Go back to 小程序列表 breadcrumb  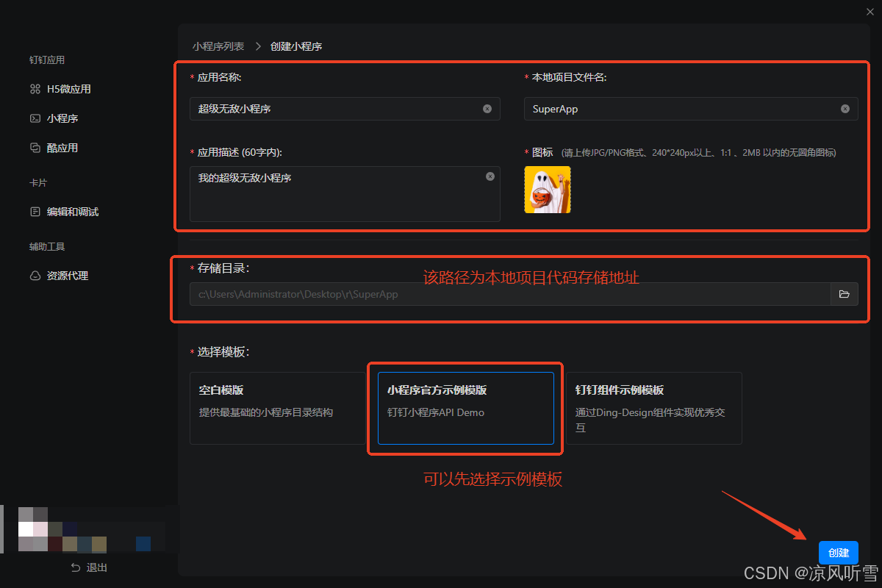click(x=218, y=46)
